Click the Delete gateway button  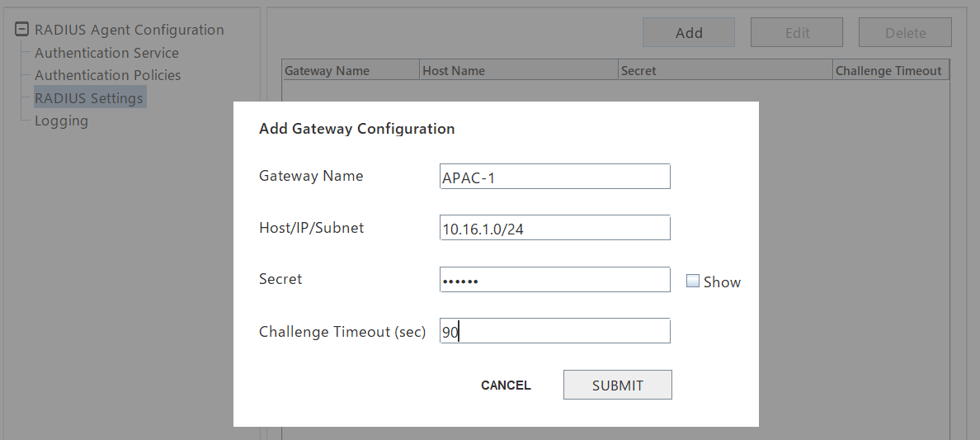click(x=905, y=32)
